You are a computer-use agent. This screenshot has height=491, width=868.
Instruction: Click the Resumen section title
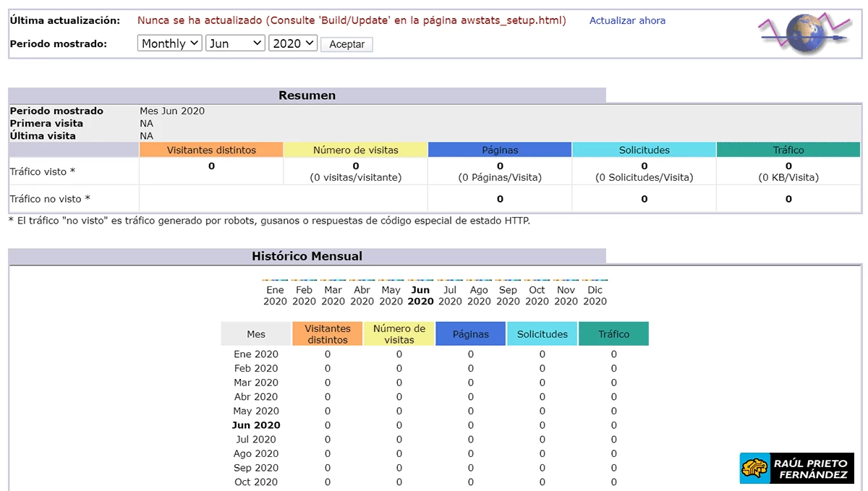click(x=307, y=95)
